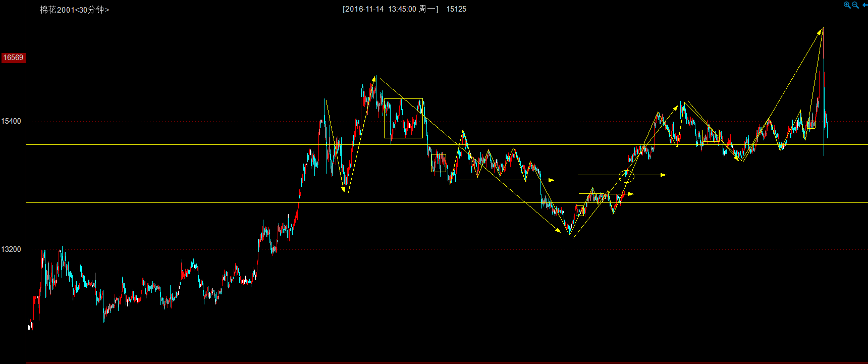
Task: Select the chart title 棉花2001<30分钟>
Action: (74, 10)
